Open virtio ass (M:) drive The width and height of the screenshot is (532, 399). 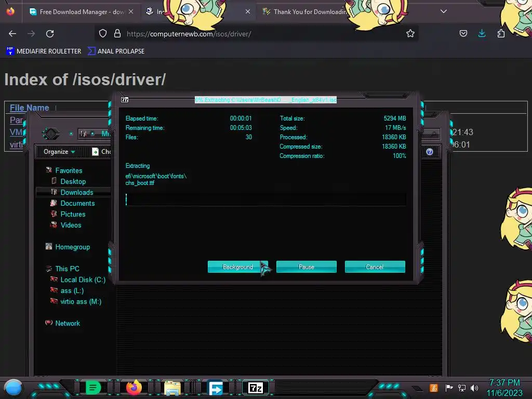81,302
